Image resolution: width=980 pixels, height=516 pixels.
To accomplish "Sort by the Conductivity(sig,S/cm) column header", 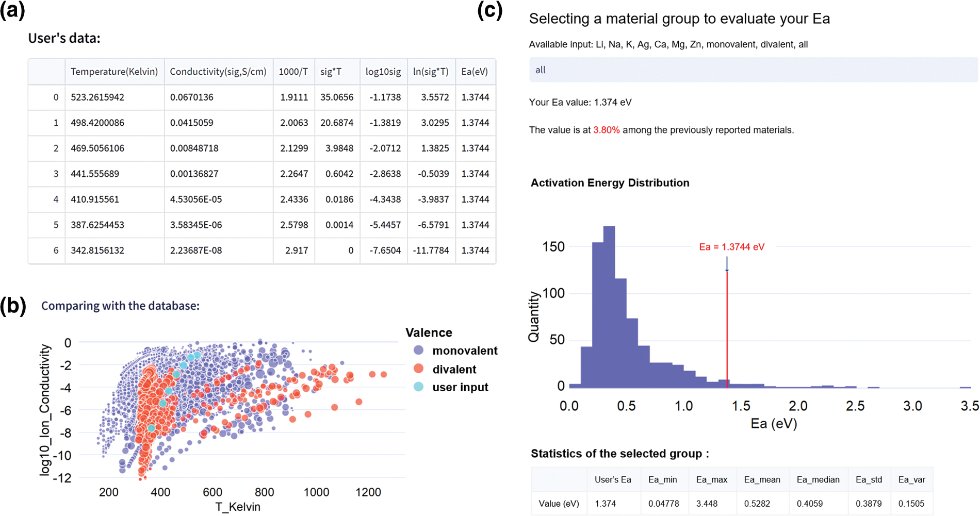I will [218, 72].
